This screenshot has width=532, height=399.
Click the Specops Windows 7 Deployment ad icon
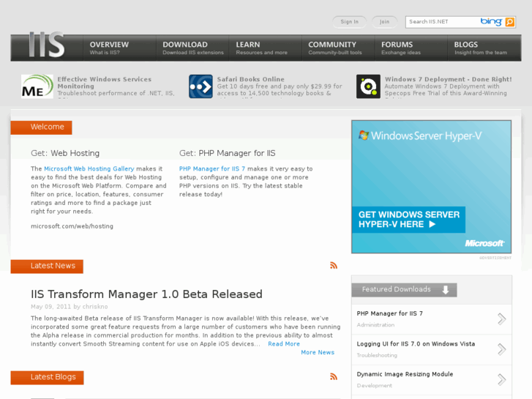coord(368,86)
